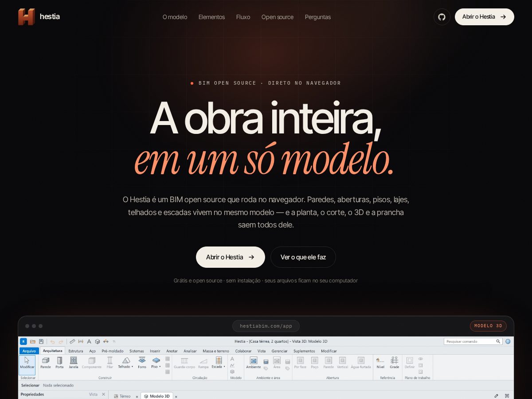
Task: Click the MODELO 3D badge
Action: coord(488,326)
